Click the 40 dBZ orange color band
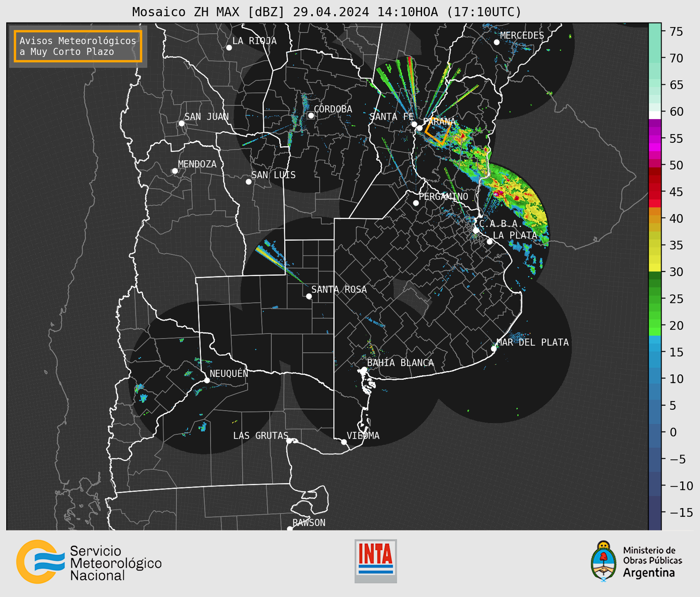700x597 pixels. (655, 219)
